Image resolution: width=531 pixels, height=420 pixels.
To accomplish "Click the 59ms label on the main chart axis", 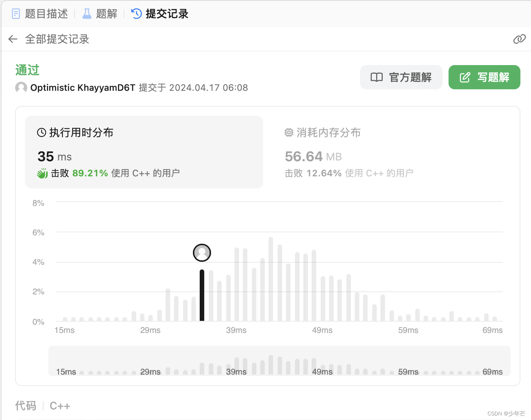I will [408, 330].
